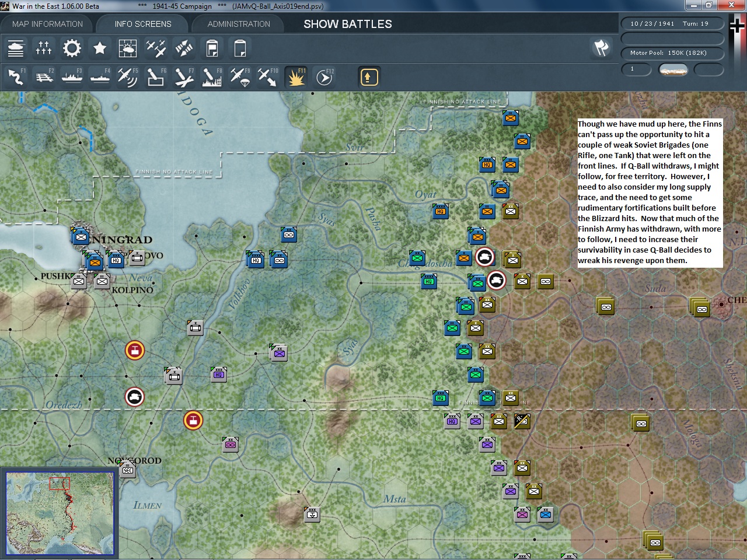This screenshot has height=560, width=747.
Task: Select the F7 bomb airfield mode icon
Action: coord(184,77)
